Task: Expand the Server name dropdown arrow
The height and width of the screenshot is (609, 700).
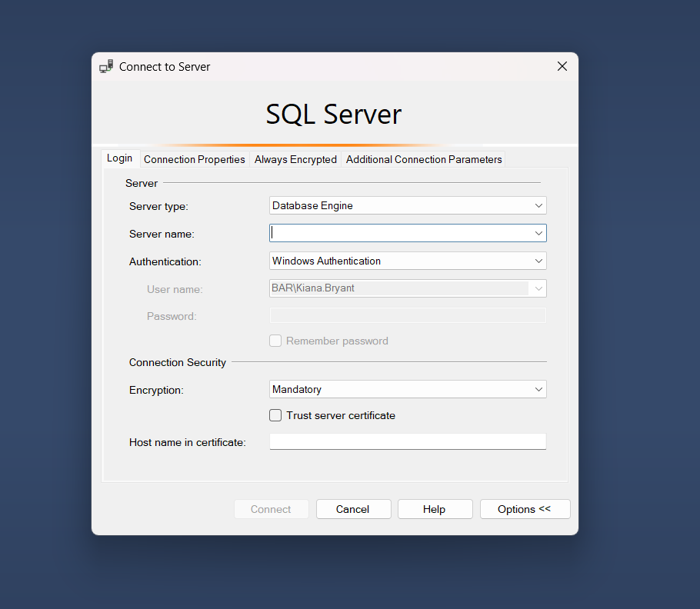Action: point(538,233)
